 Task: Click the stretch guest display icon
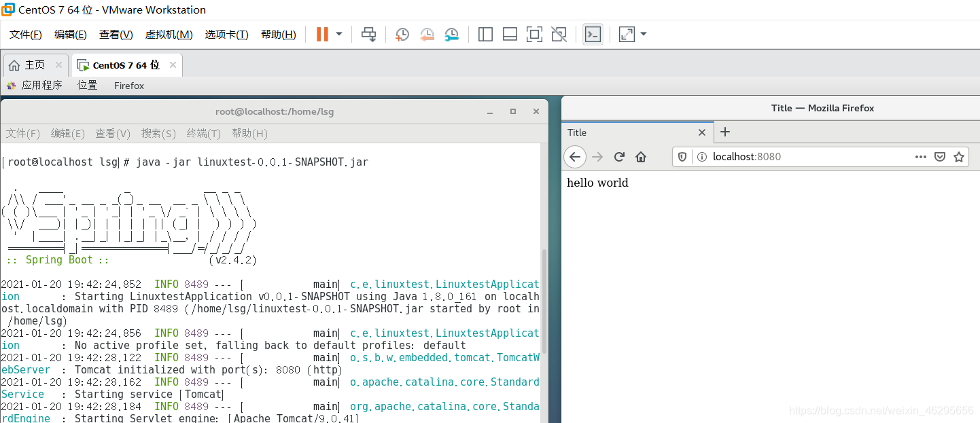pyautogui.click(x=627, y=34)
